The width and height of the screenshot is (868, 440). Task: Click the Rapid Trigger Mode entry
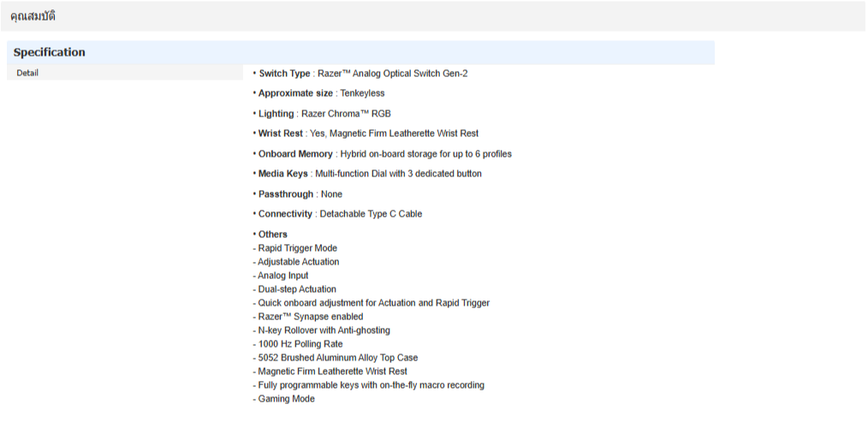pyautogui.click(x=295, y=248)
